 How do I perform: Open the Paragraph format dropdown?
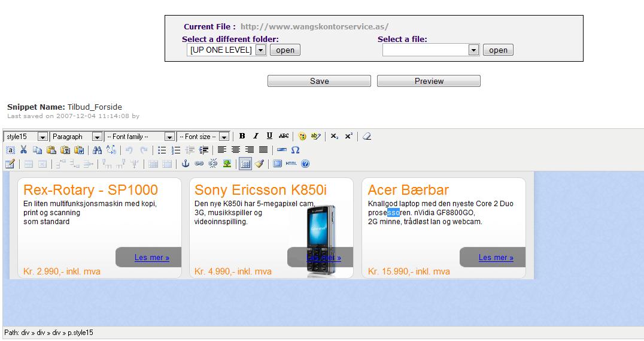pyautogui.click(x=76, y=137)
